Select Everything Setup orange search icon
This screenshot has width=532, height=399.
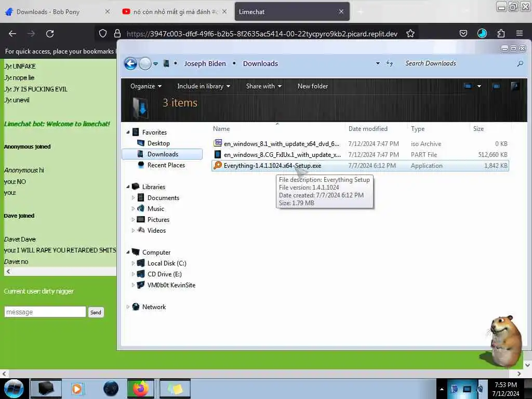click(x=218, y=165)
